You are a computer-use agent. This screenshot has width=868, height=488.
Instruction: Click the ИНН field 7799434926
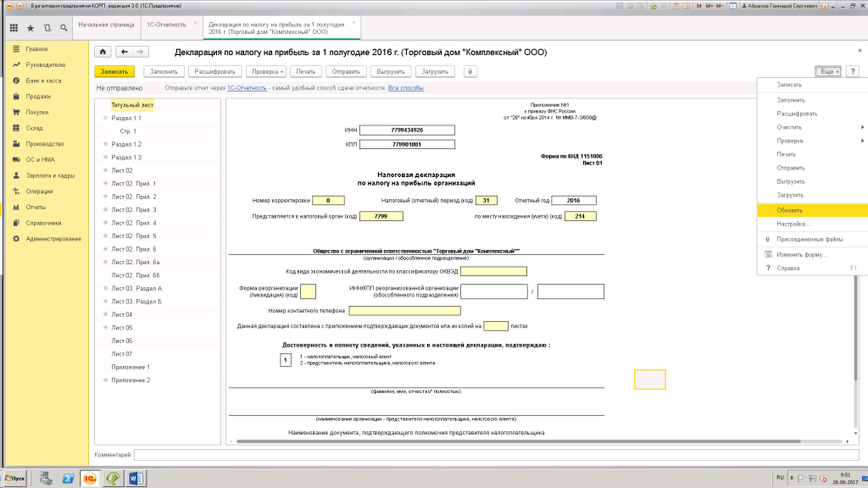(408, 130)
